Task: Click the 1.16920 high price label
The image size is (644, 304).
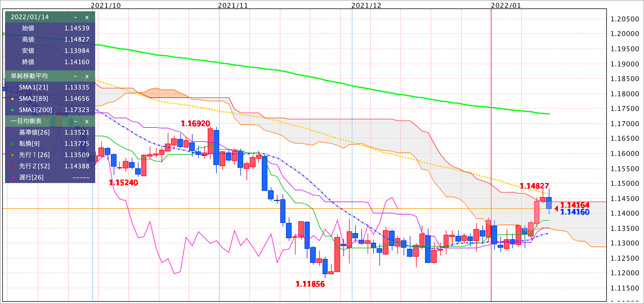Action: tap(195, 124)
